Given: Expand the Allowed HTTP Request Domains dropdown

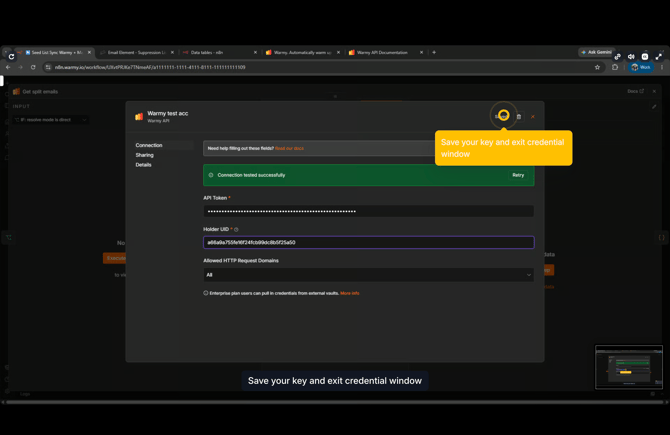Looking at the screenshot, I should (368, 275).
